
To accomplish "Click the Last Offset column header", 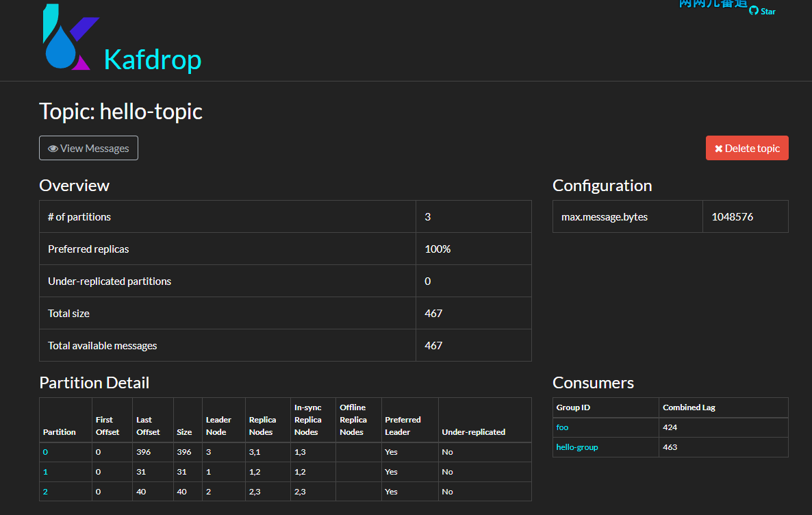I will pyautogui.click(x=148, y=426).
